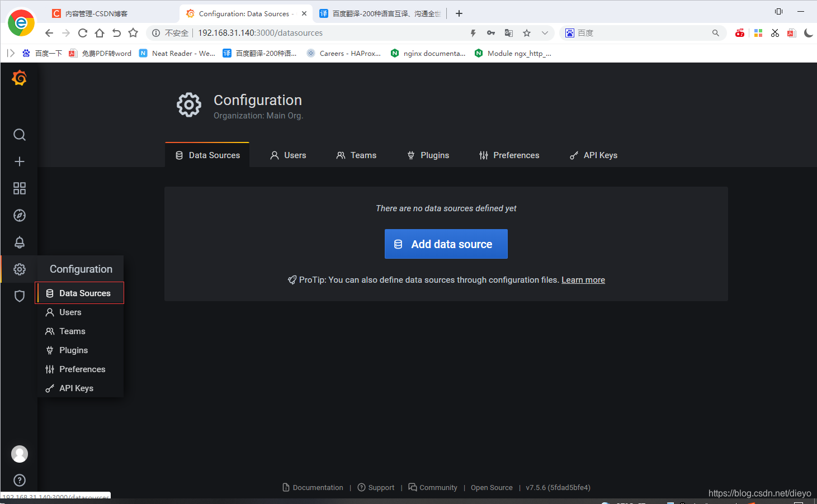Open the Neat Reader bookmark
This screenshot has height=504, width=817.
[177, 53]
